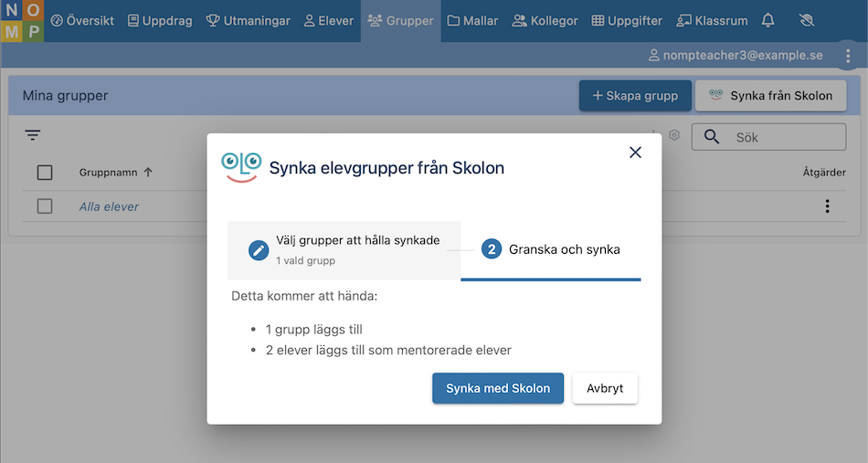
Task: Click the Avbryt button
Action: (605, 388)
